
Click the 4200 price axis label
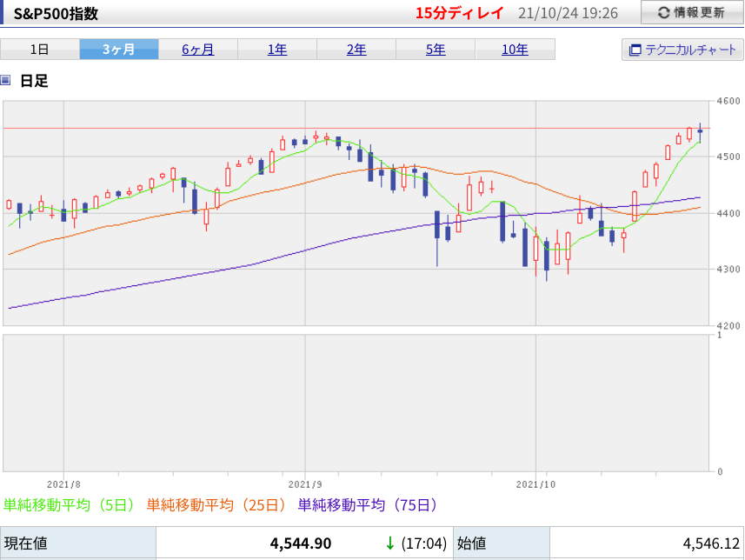click(x=728, y=325)
